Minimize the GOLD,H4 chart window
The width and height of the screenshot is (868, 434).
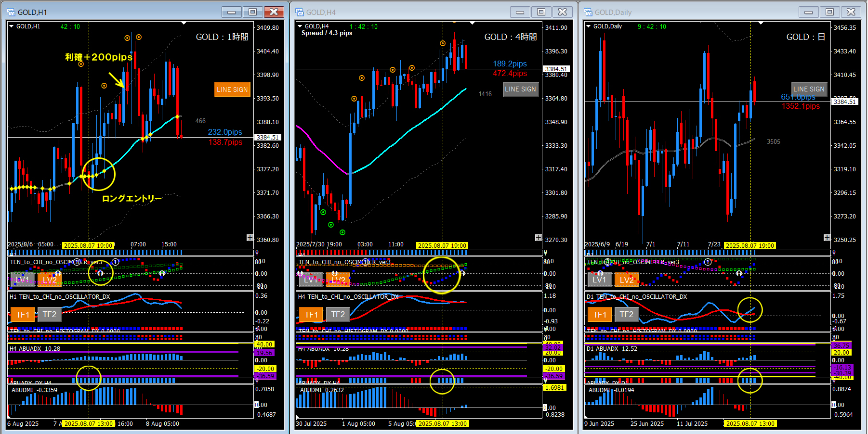(x=520, y=12)
